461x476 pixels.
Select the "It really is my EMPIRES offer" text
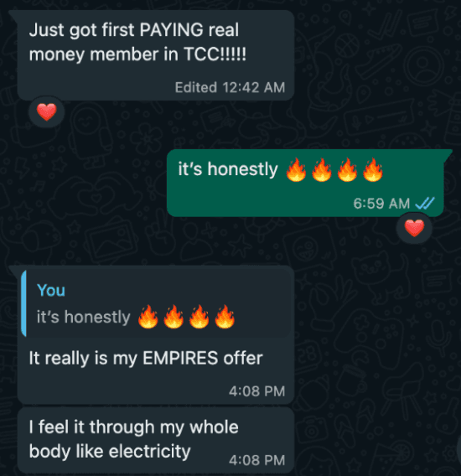pos(146,358)
